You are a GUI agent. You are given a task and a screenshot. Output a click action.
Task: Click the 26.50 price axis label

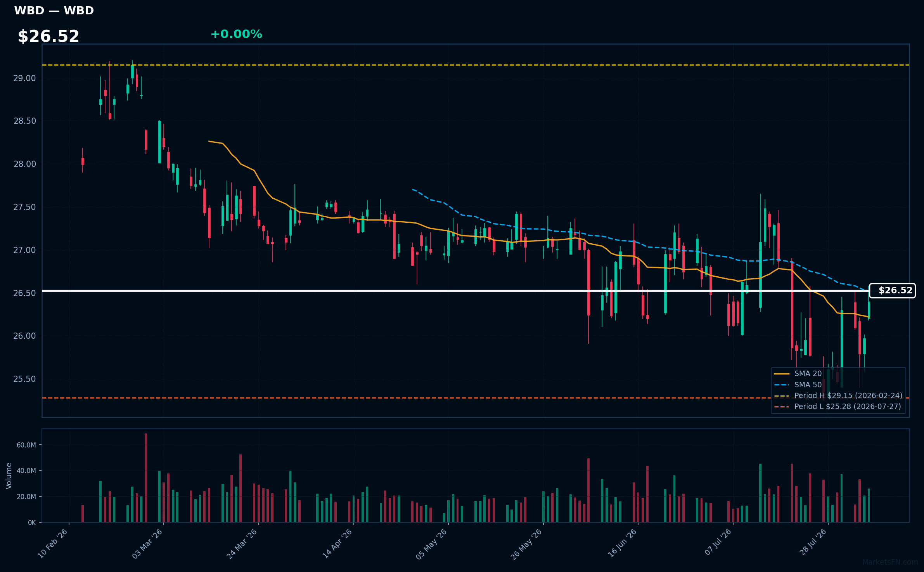(24, 293)
